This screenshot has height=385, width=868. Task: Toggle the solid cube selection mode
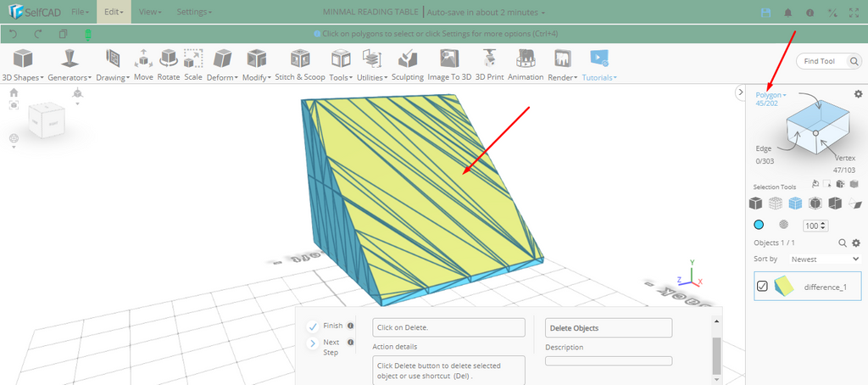pos(755,204)
